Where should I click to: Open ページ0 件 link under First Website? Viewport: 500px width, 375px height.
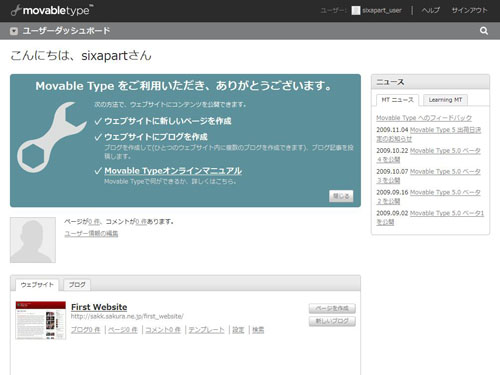123,330
